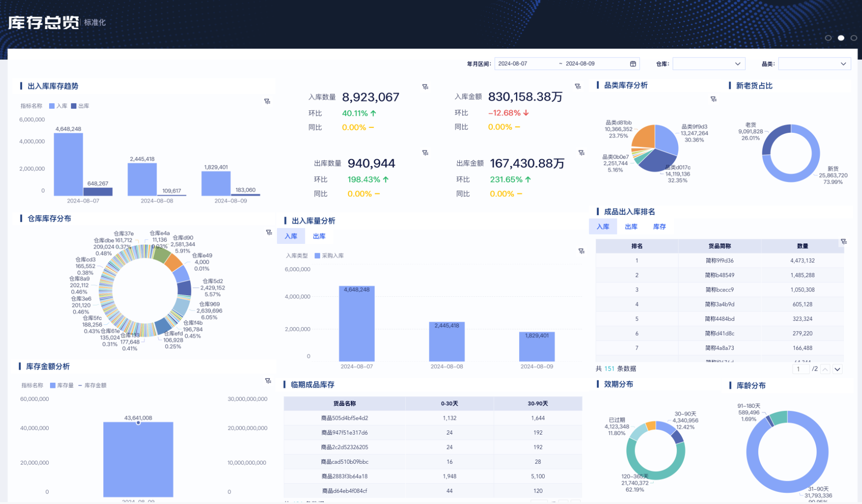Click filter icon beside 出库金额 metric
Screen dimensions: 862x504
(581, 153)
